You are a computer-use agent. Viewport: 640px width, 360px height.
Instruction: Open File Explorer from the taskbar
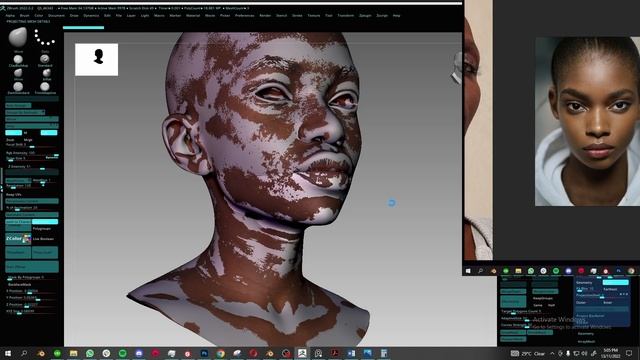[73, 353]
